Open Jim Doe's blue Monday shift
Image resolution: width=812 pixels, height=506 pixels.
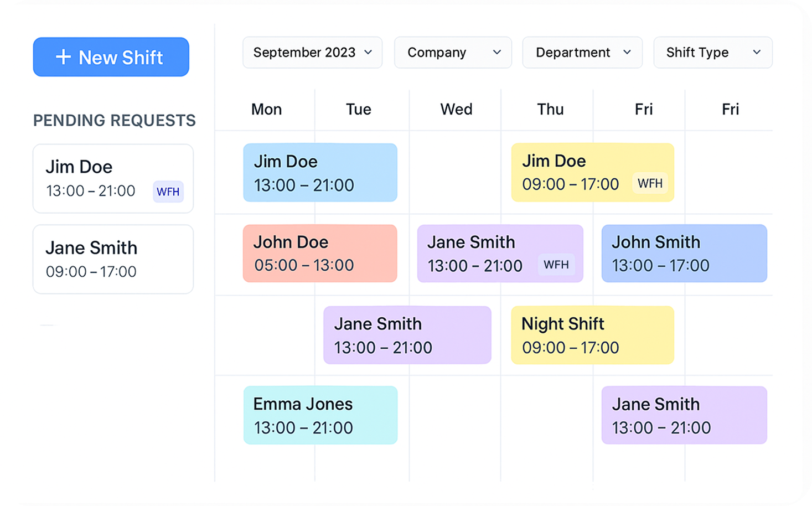click(x=320, y=173)
